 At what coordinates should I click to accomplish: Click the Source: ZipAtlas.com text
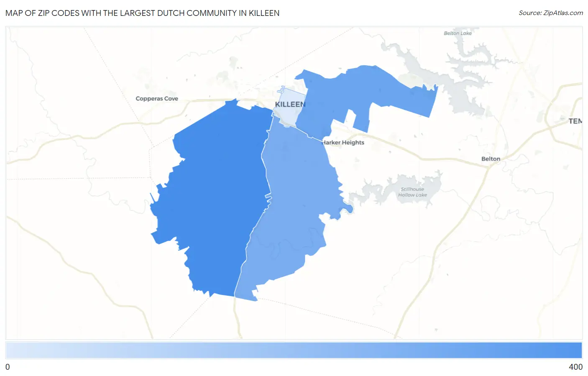[x=551, y=13]
